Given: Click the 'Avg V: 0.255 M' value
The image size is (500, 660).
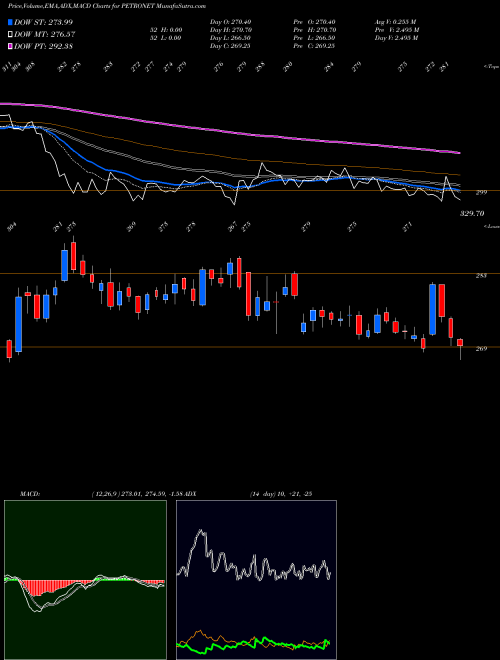Looking at the screenshot, I should point(396,22).
